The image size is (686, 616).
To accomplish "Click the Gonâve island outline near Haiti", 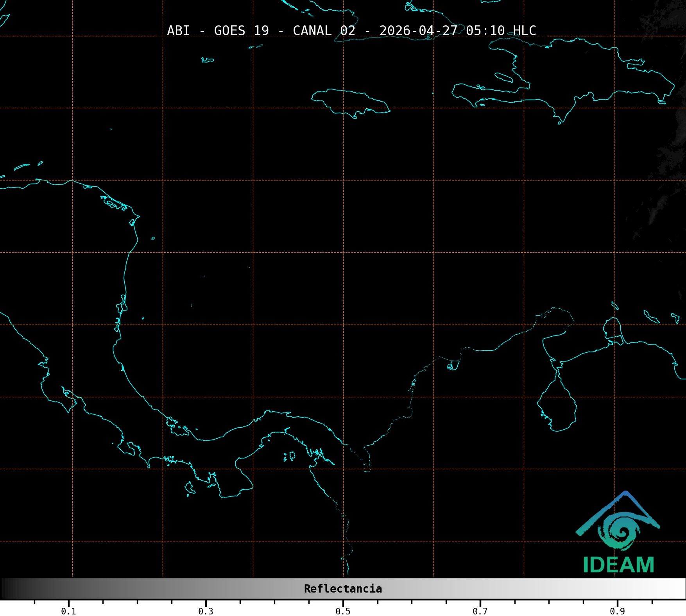I will 503,77.
